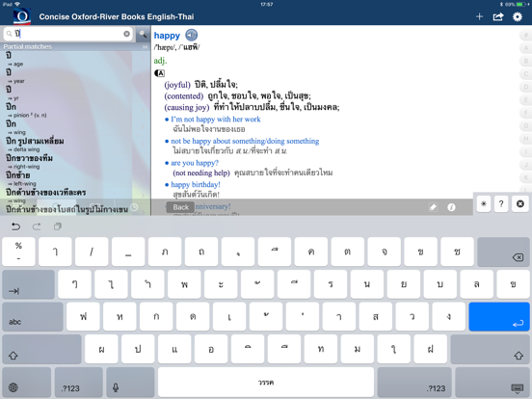This screenshot has height=399, width=532.
Task: Tap the keyboard paste clipboard icon
Action: pos(58,226)
